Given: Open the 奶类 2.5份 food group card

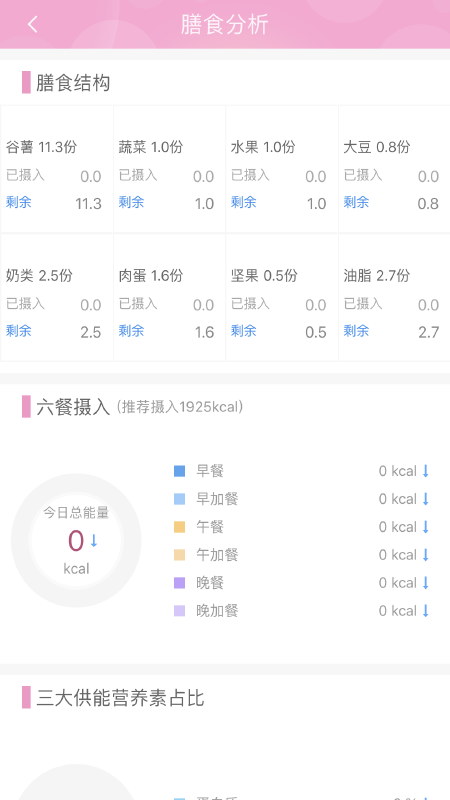Looking at the screenshot, I should 57,297.
